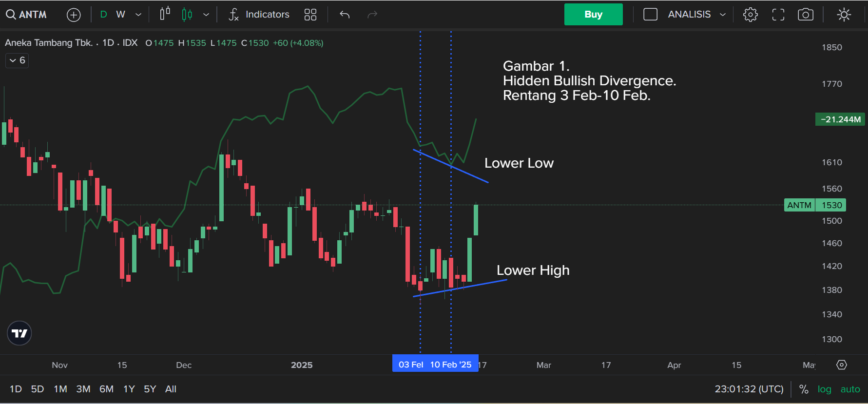Open time axis settings icon
The image size is (868, 404).
(842, 365)
